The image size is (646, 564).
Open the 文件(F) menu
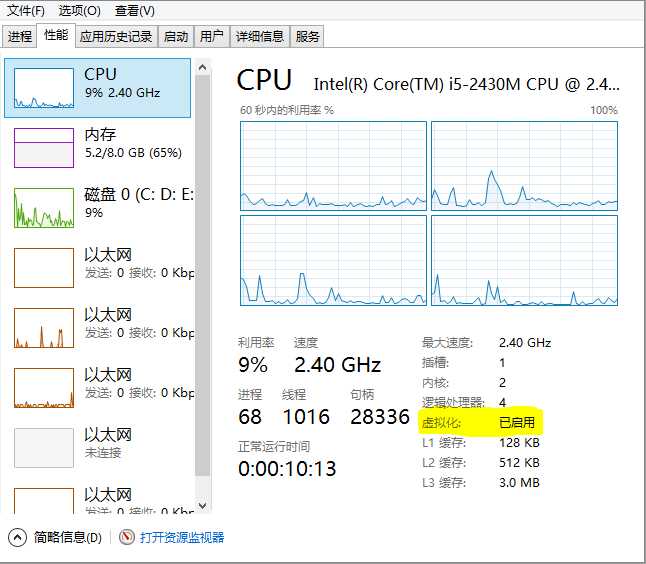click(x=26, y=11)
